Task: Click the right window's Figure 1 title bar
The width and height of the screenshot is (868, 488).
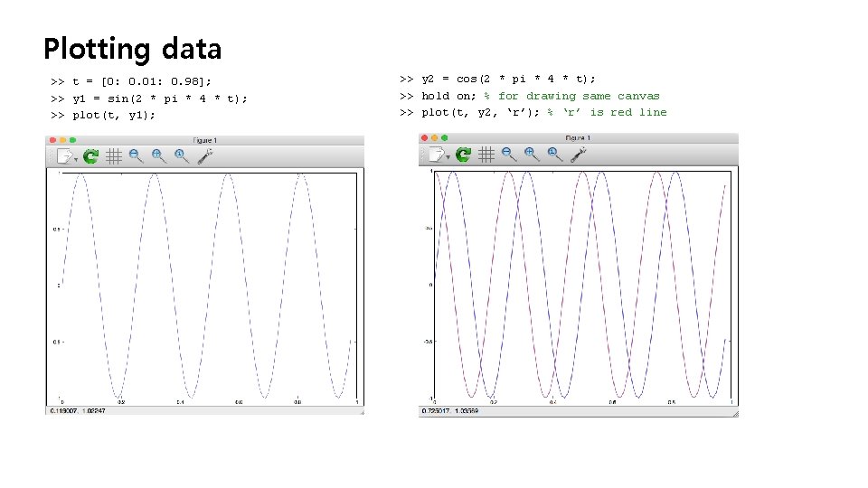Action: click(578, 137)
